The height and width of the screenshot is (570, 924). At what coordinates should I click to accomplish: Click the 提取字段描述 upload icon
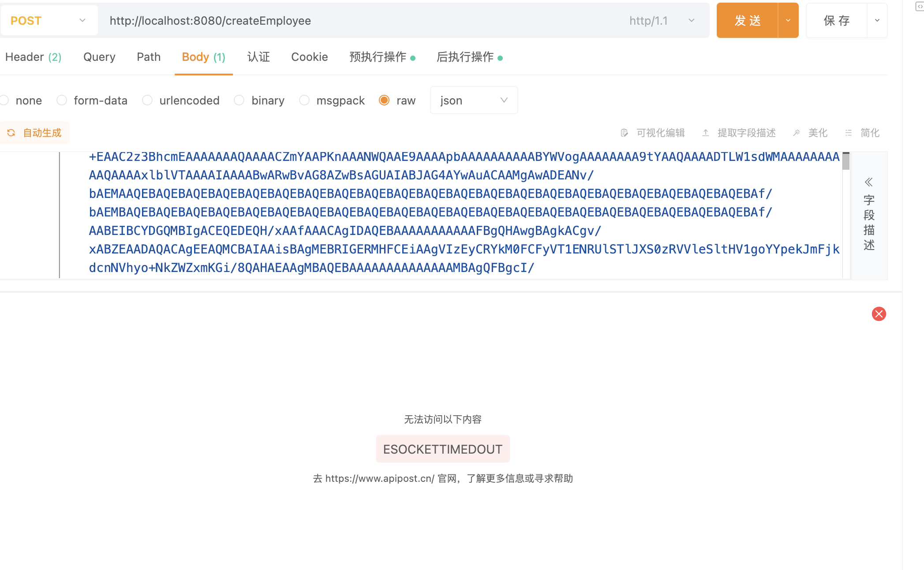pyautogui.click(x=706, y=133)
